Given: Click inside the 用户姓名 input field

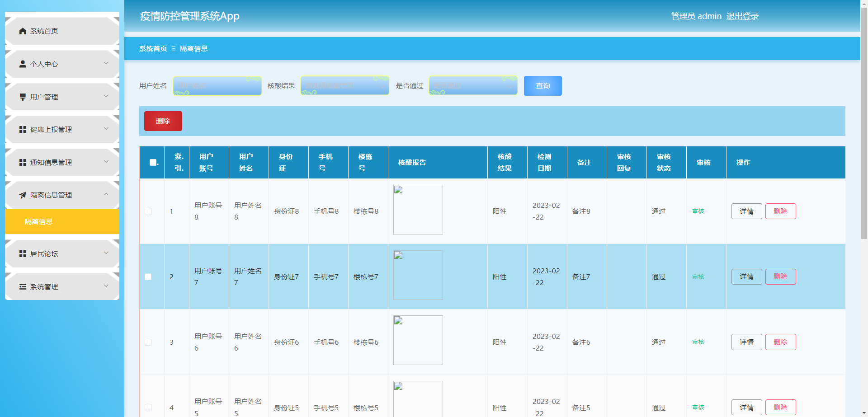Looking at the screenshot, I should pyautogui.click(x=217, y=85).
